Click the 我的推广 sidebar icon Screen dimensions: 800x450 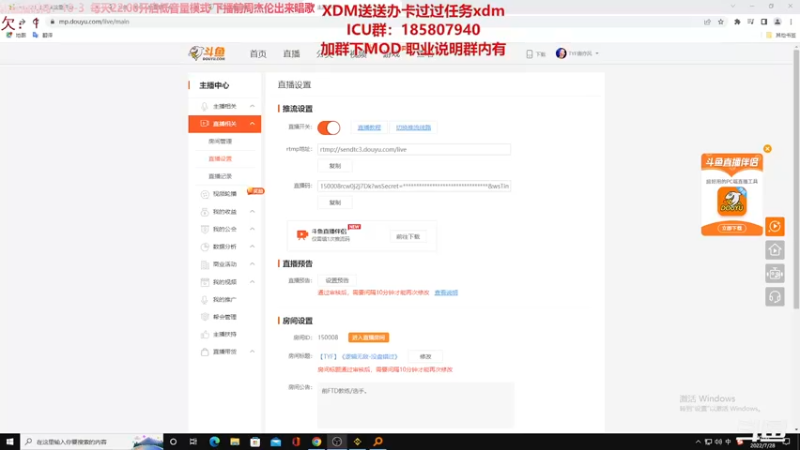[x=205, y=299]
